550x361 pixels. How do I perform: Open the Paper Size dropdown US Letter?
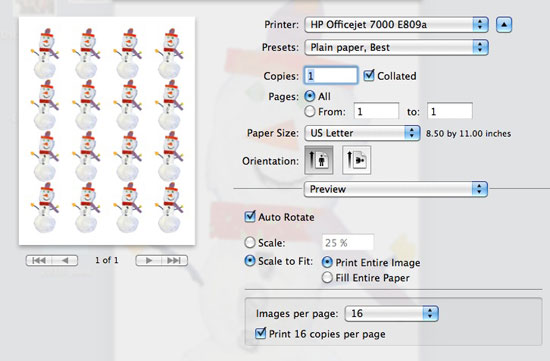(x=362, y=133)
